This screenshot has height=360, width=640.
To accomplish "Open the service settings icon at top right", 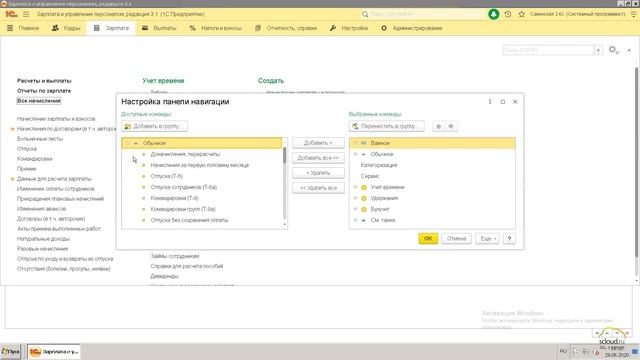I will pos(633,14).
